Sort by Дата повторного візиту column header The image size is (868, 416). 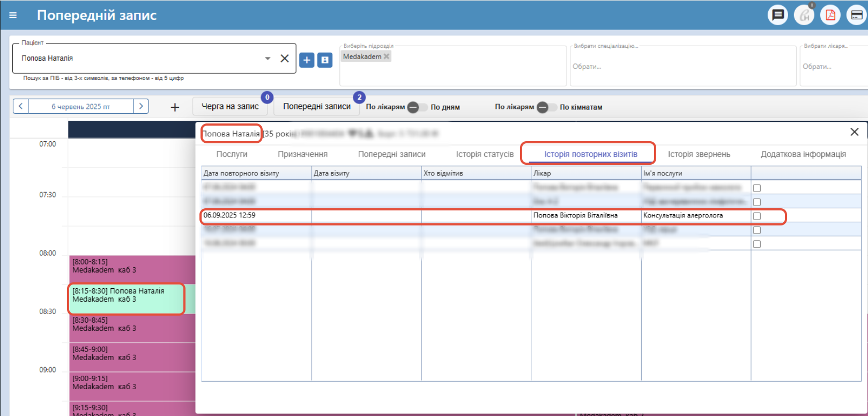coord(256,173)
